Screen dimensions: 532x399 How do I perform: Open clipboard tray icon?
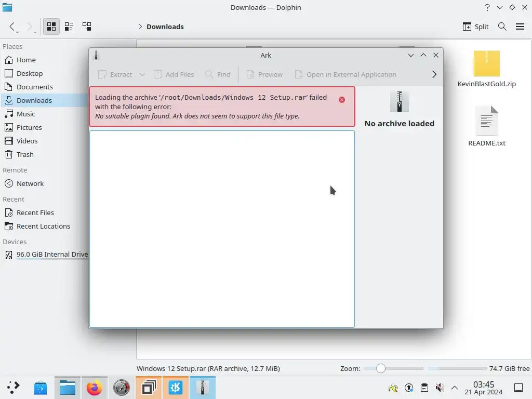tap(424, 388)
